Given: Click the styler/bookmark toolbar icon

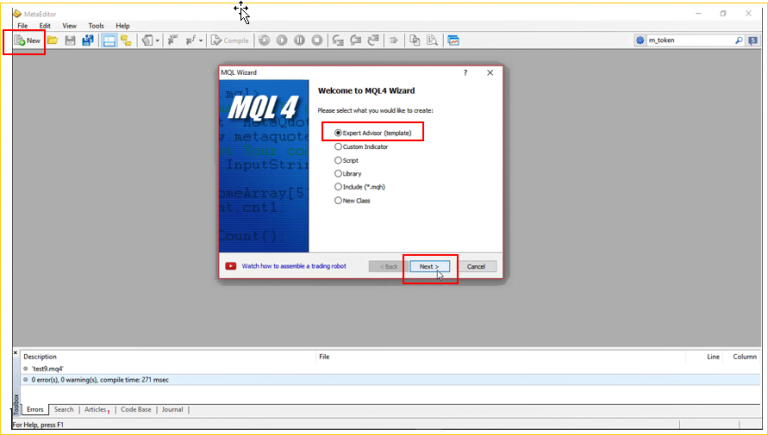Looking at the screenshot, I should [147, 41].
